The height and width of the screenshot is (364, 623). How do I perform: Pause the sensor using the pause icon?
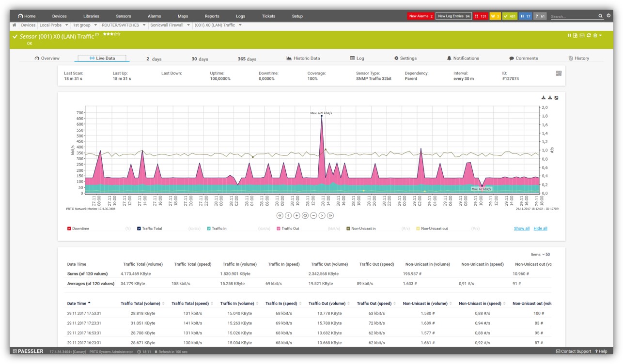click(569, 35)
